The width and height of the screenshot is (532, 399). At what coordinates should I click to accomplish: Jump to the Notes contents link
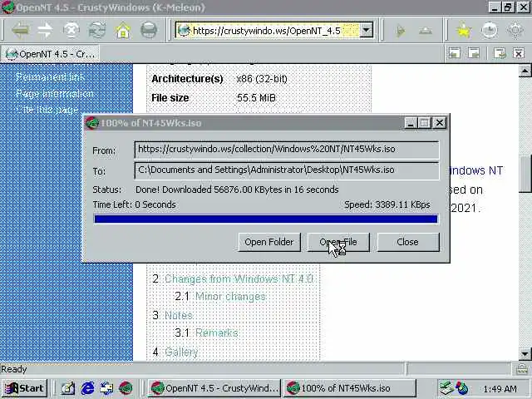pos(179,315)
